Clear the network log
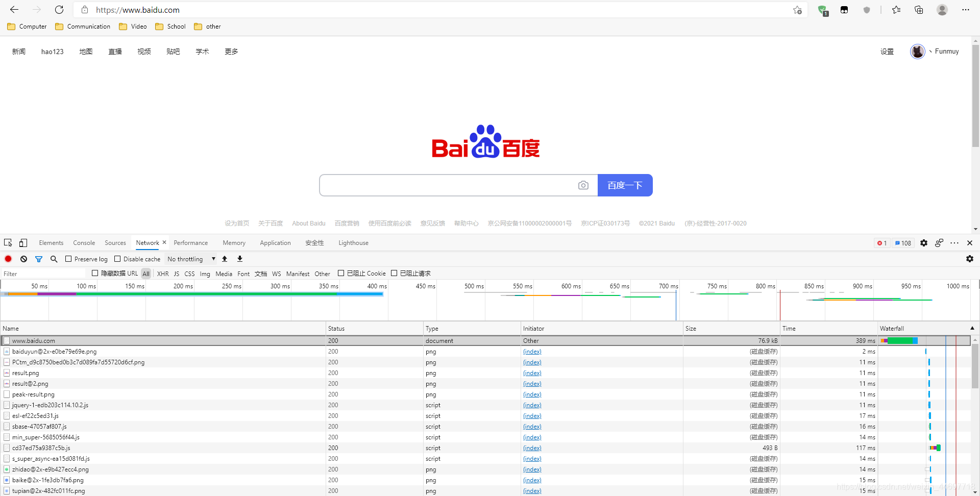Image resolution: width=980 pixels, height=496 pixels. [x=23, y=259]
